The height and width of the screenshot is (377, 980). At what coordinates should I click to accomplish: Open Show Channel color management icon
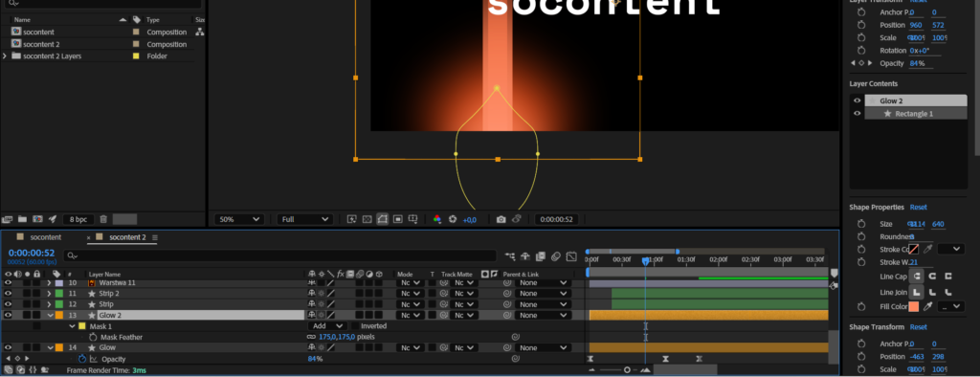pyautogui.click(x=436, y=219)
